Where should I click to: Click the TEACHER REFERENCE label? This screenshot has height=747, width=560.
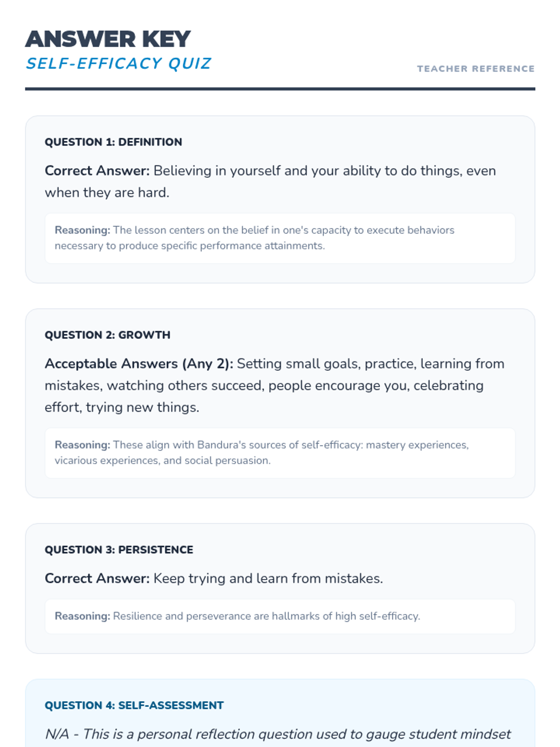click(476, 69)
